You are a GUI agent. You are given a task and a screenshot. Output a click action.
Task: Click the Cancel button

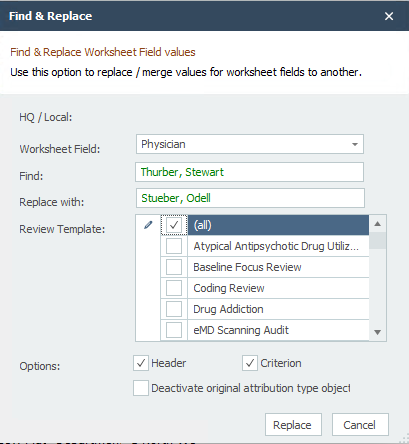360,425
